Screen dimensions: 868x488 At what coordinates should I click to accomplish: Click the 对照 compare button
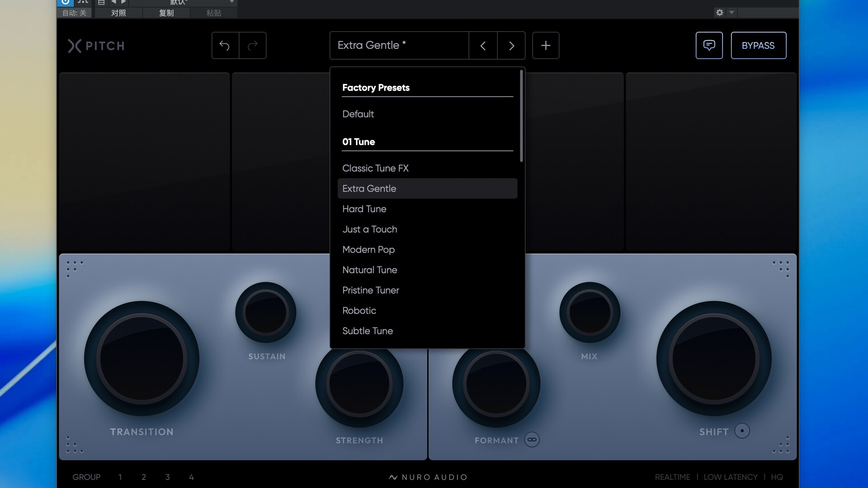(x=118, y=13)
